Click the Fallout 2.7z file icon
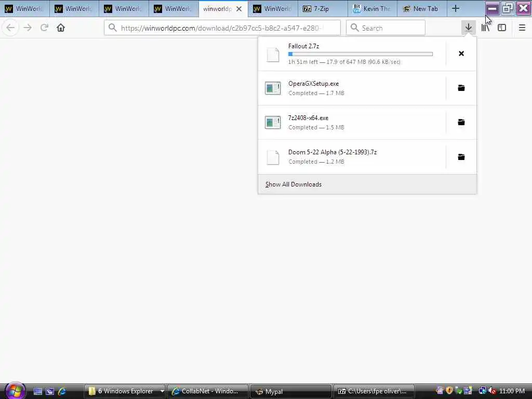The image size is (532, 399). point(273,55)
